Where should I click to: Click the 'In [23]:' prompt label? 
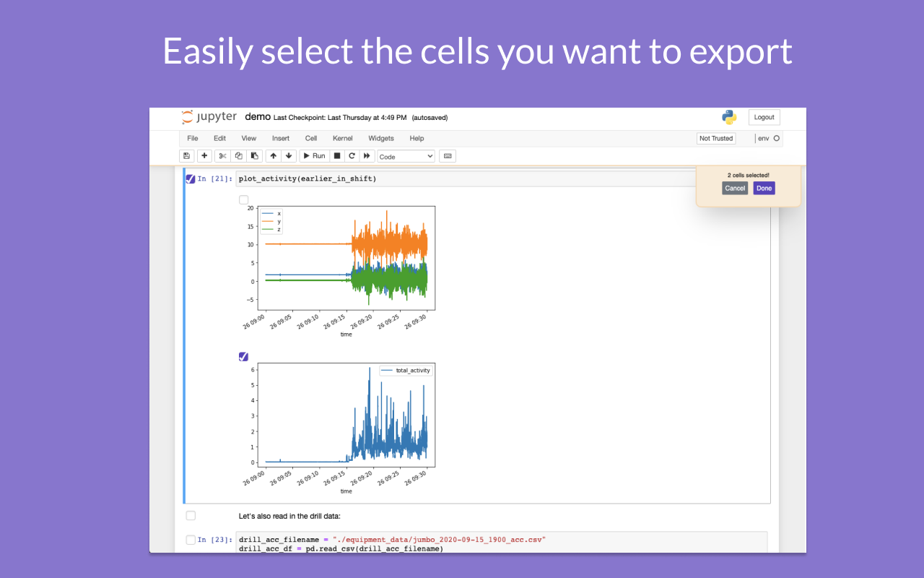pos(215,540)
